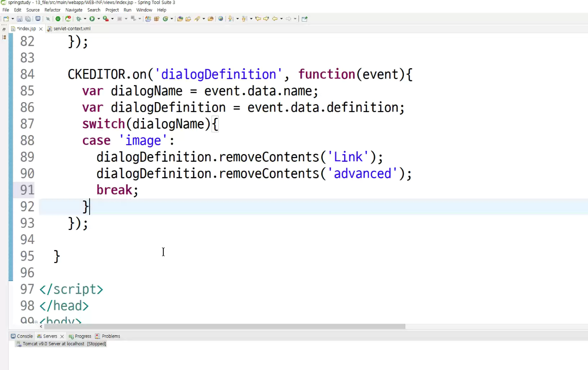Click the Relaunch icon with red badge
This screenshot has height=370, width=588.
68,19
